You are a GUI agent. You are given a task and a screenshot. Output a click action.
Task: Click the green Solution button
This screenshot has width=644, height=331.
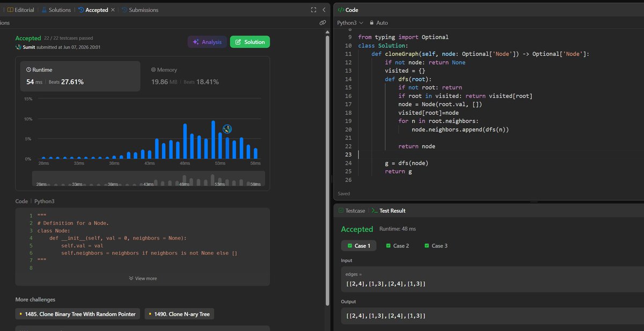point(250,42)
